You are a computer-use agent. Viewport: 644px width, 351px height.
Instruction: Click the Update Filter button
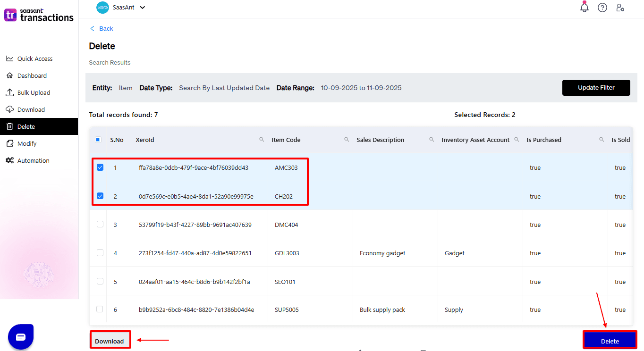(596, 88)
